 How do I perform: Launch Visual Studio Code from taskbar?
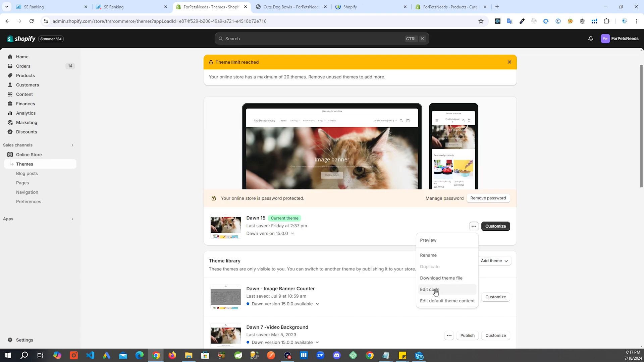(90, 355)
